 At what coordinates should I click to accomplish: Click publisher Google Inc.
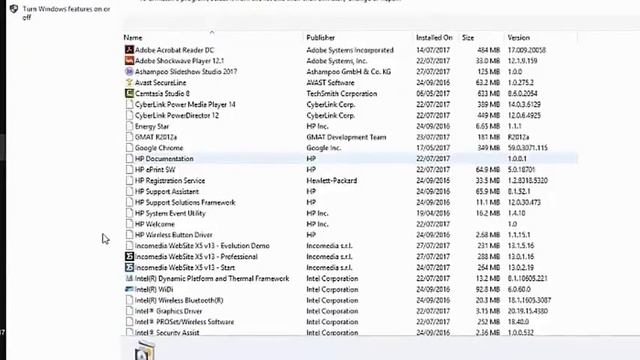click(x=323, y=148)
